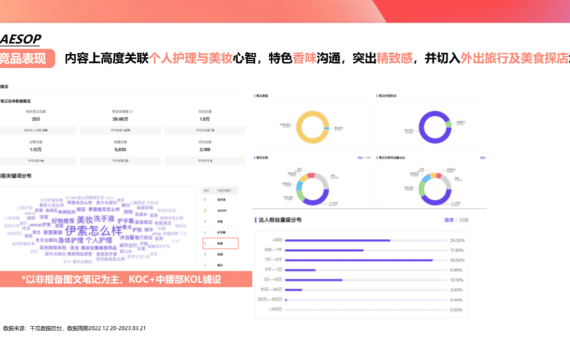Click the green slice of the purple top-right donut
Image resolution: width=570 pixels, height=360 pixels.
pyautogui.click(x=449, y=124)
